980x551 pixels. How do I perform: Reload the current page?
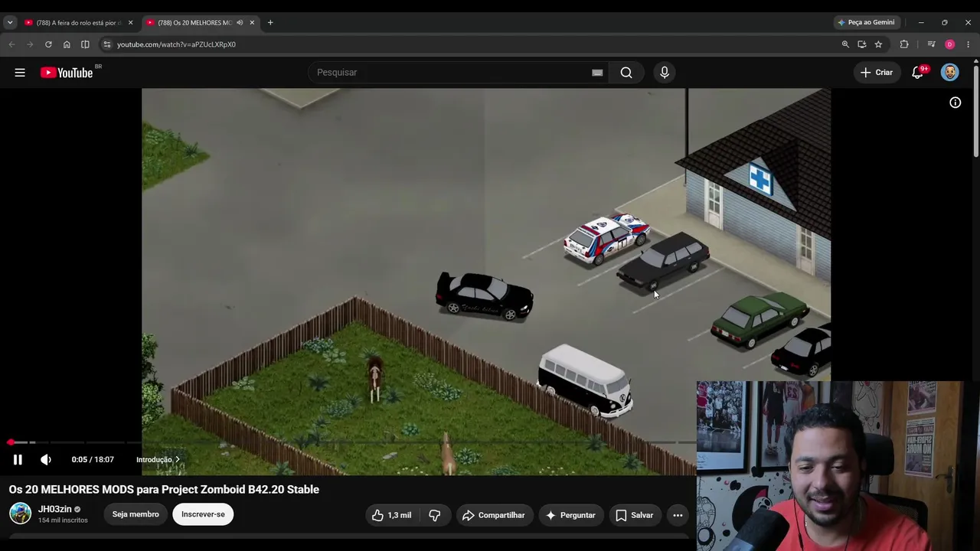point(48,44)
